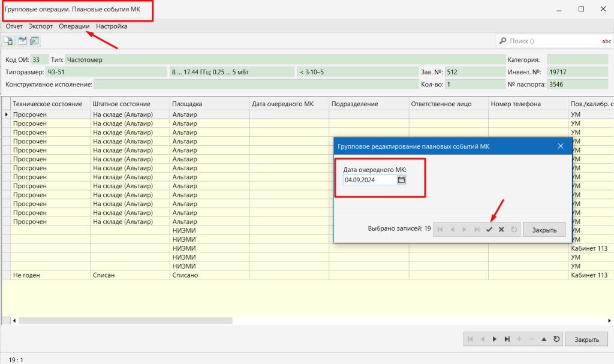The height and width of the screenshot is (364, 614).
Task: Click the refresh icon in dialog navigator
Action: [514, 230]
